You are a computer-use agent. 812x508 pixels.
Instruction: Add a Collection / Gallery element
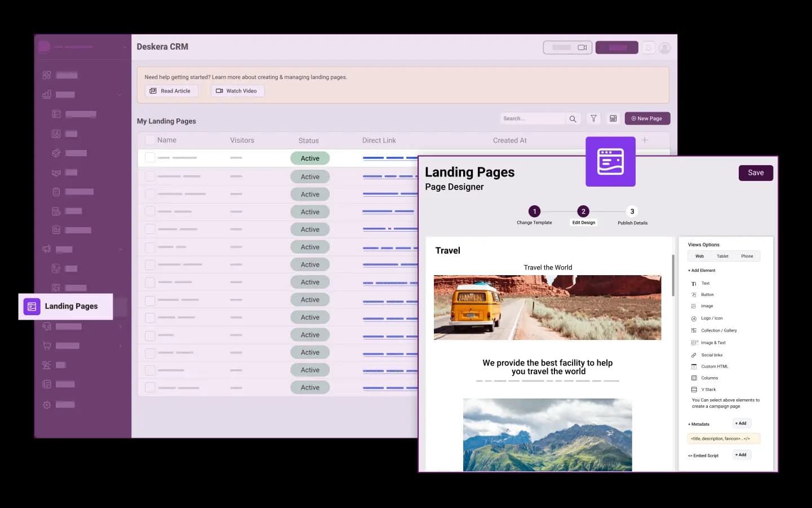[714, 330]
